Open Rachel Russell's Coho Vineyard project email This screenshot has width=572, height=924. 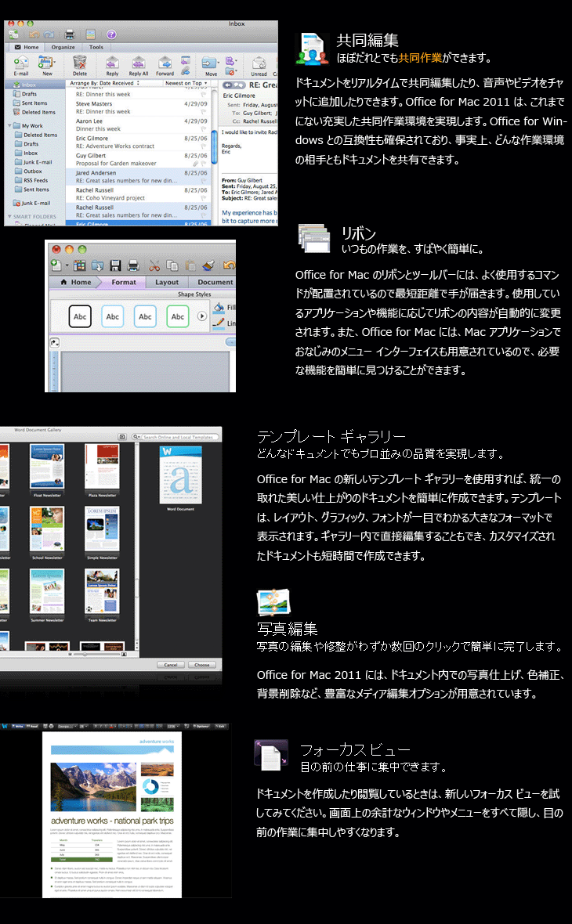pos(140,194)
